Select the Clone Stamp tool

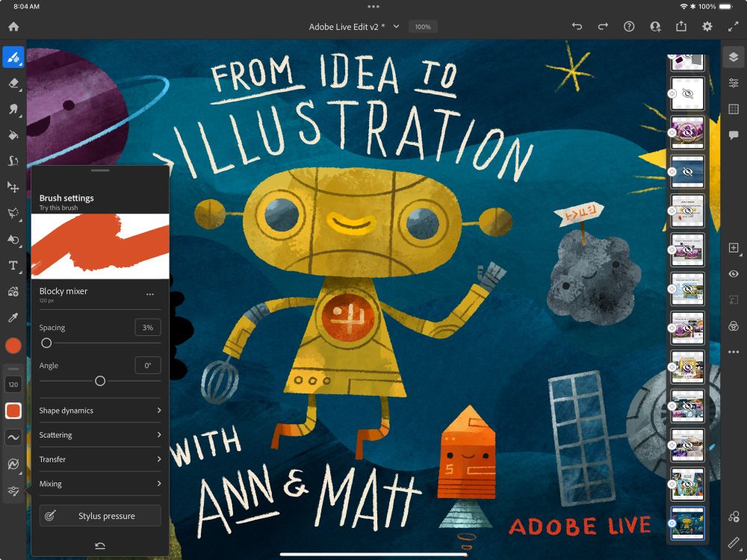click(x=13, y=161)
